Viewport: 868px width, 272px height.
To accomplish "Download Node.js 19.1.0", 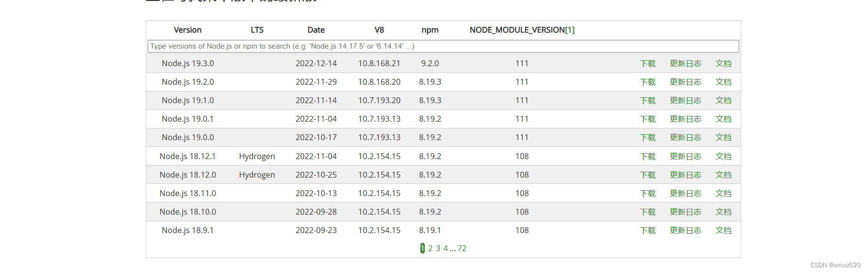I will click(x=648, y=101).
